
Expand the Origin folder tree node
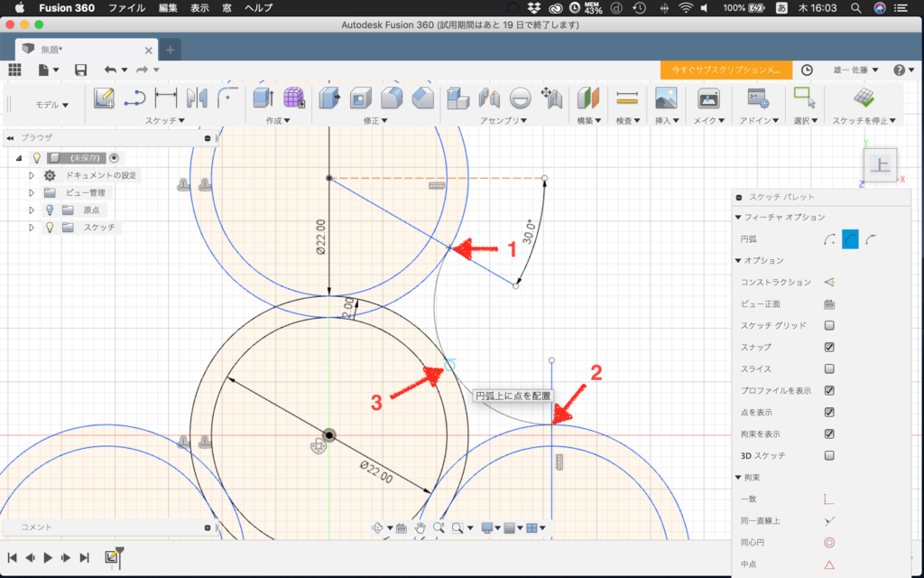(32, 210)
